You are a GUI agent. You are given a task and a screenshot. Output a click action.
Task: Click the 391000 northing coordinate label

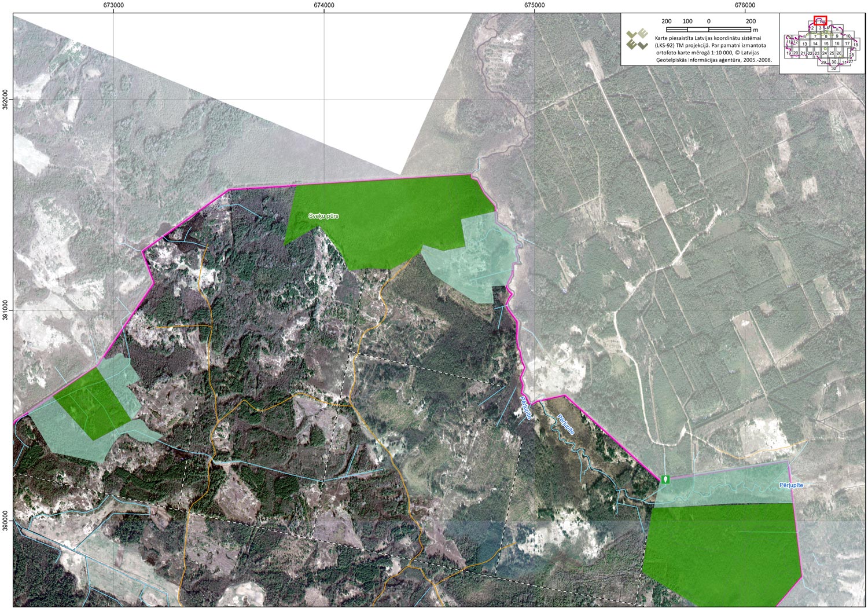[x=6, y=310]
